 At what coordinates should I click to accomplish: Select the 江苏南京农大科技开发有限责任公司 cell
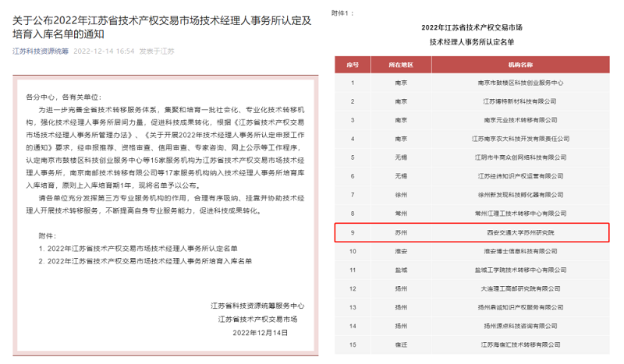520,139
